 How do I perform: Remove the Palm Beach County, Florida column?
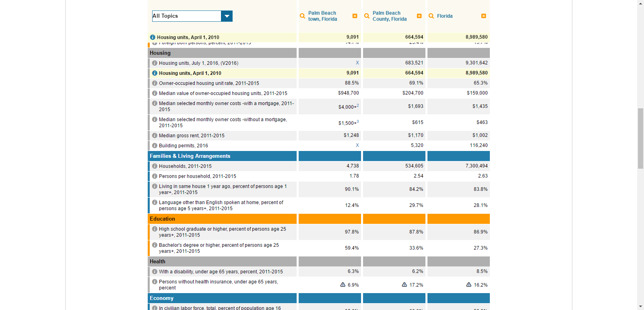pos(419,16)
